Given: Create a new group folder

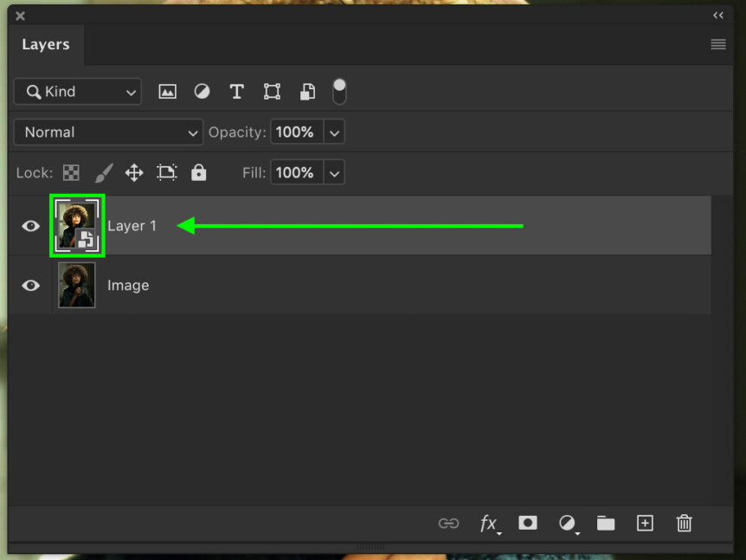Looking at the screenshot, I should click(606, 523).
